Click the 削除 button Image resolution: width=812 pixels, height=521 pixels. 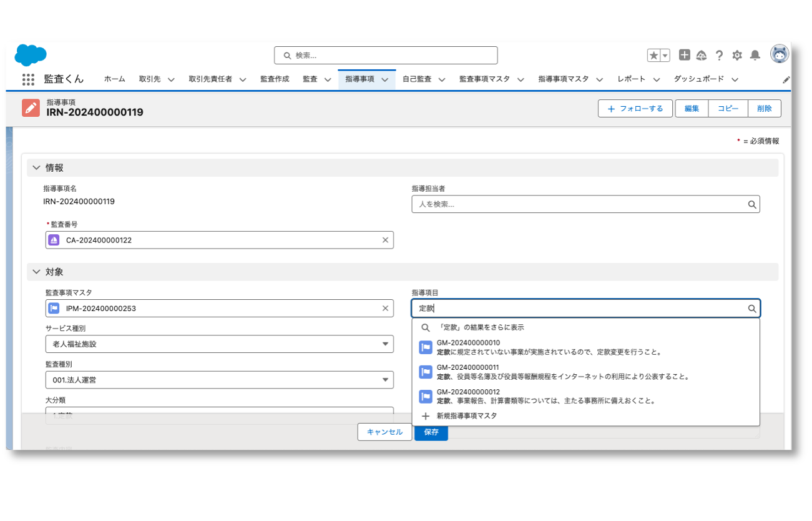(x=765, y=108)
